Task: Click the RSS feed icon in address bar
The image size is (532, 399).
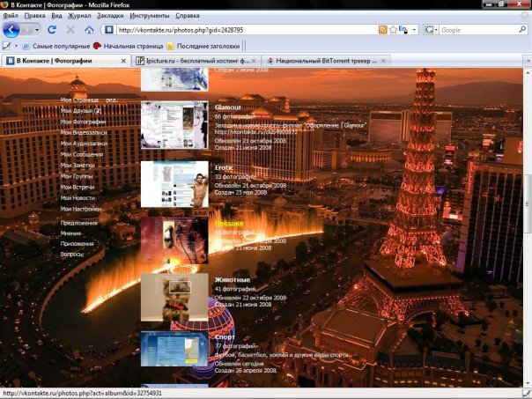Action: point(383,30)
